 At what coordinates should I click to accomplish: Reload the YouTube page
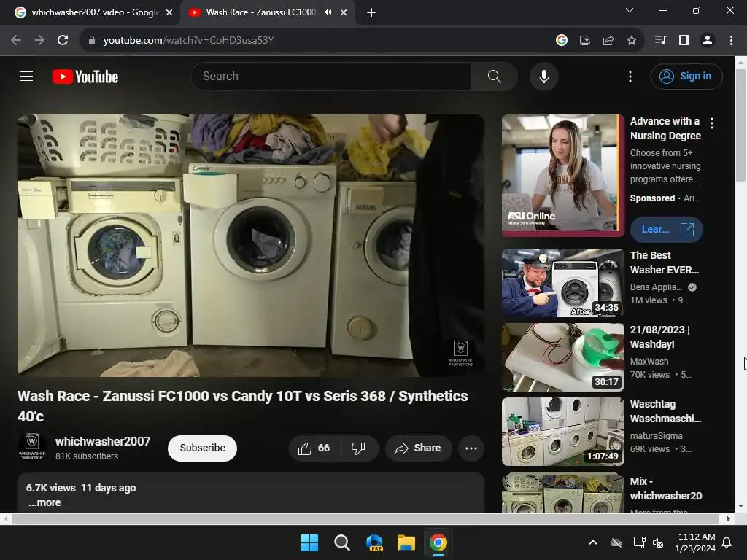(x=63, y=41)
